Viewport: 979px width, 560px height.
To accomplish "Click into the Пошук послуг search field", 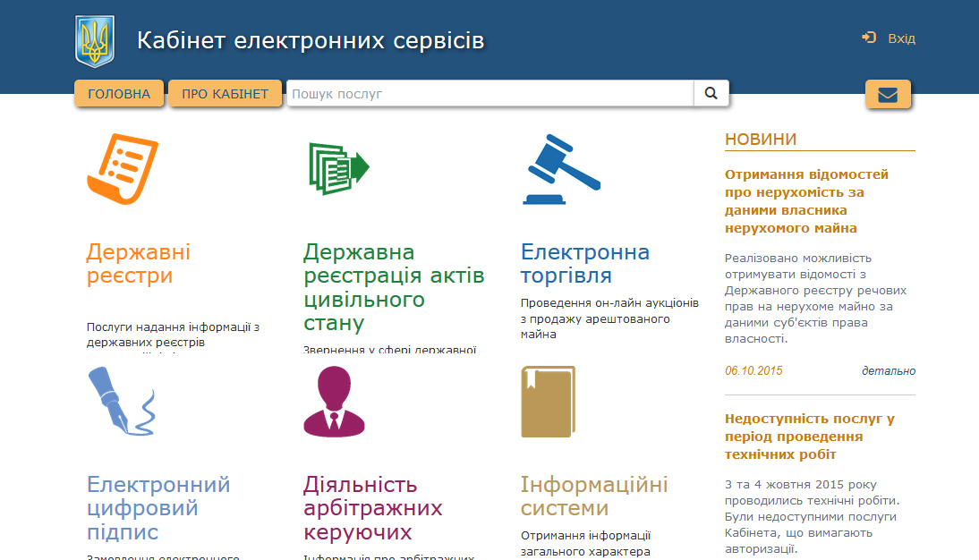I will pos(489,93).
